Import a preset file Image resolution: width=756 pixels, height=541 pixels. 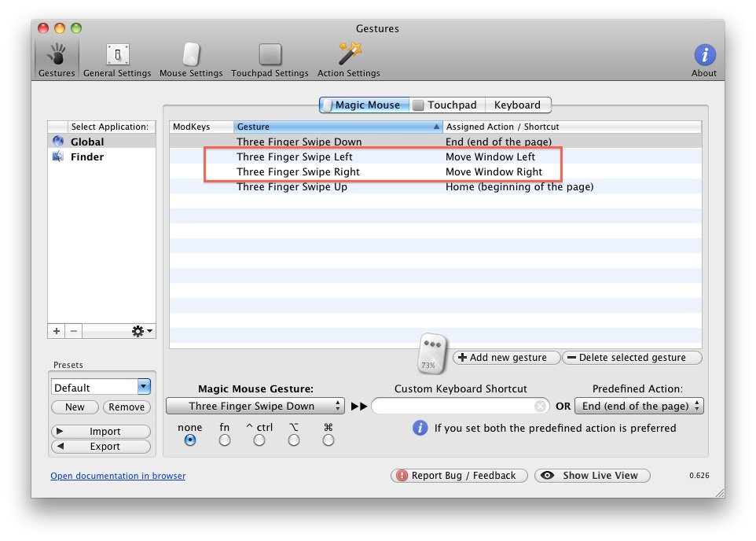(101, 431)
